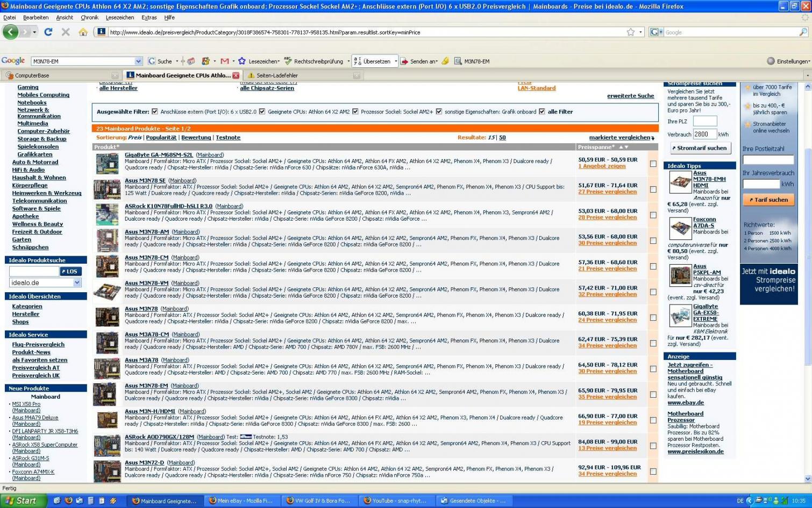812x508 pixels.
Task: Open the Asus P5KPL-AM tip thumbnail
Action: coord(680,276)
